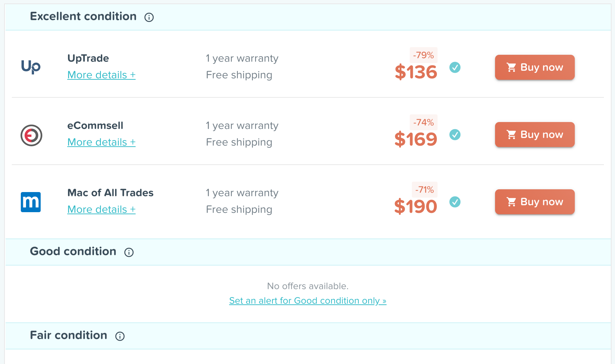Set an alert for Good condition only
This screenshot has width=615, height=364.
click(308, 301)
